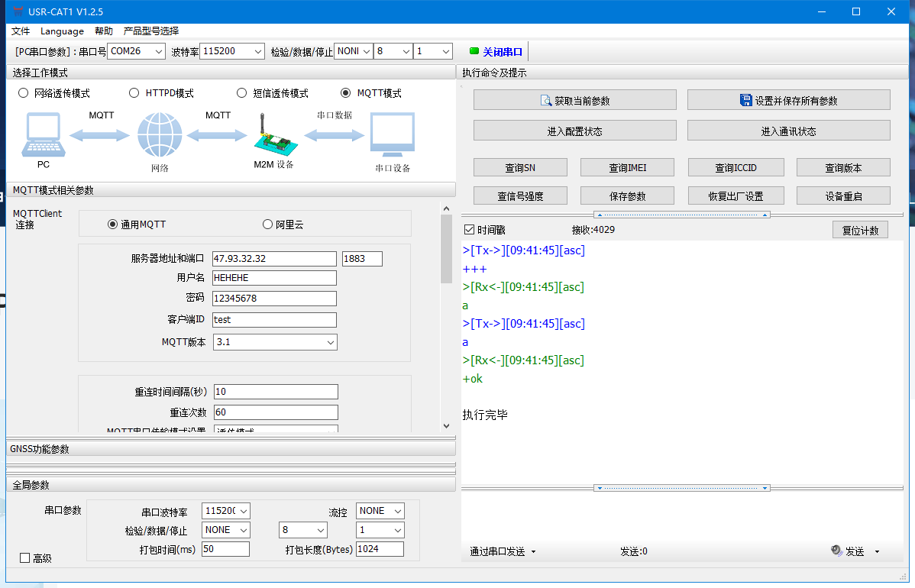Click the 用户名 field HEHEHE
The width and height of the screenshot is (915, 588).
click(274, 278)
